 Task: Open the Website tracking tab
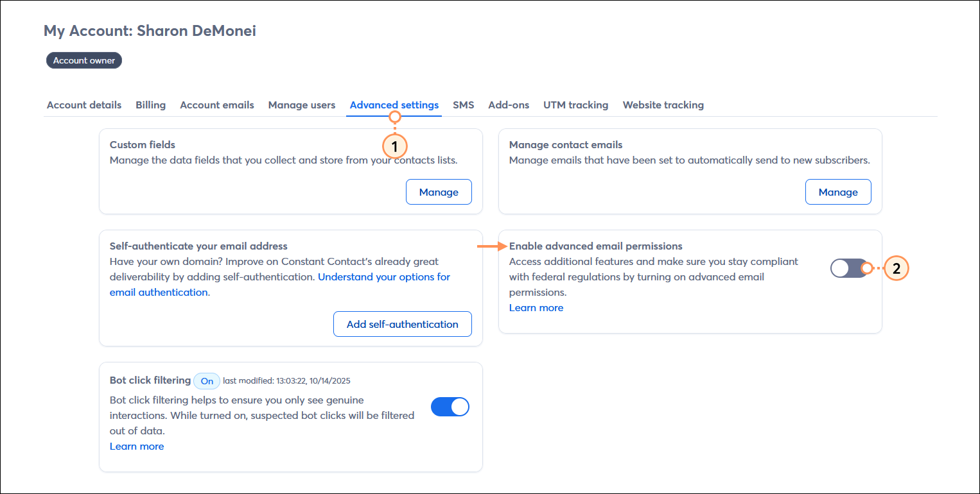point(663,105)
